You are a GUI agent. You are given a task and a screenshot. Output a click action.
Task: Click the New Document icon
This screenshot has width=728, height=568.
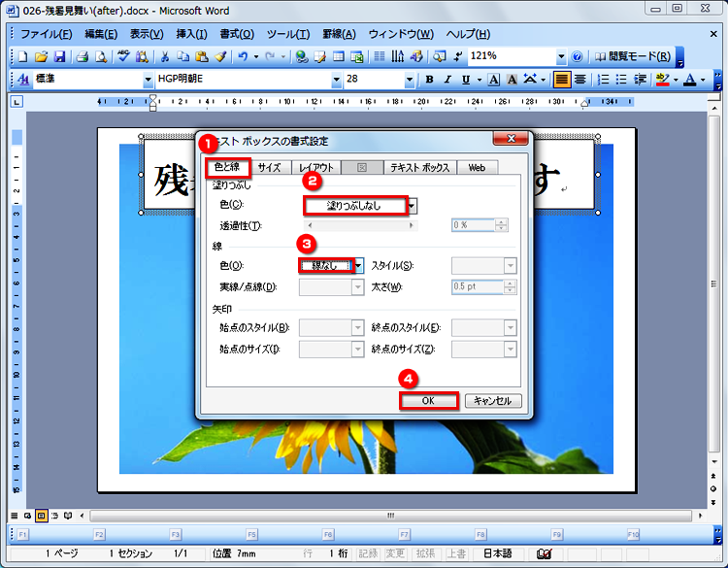[22, 56]
